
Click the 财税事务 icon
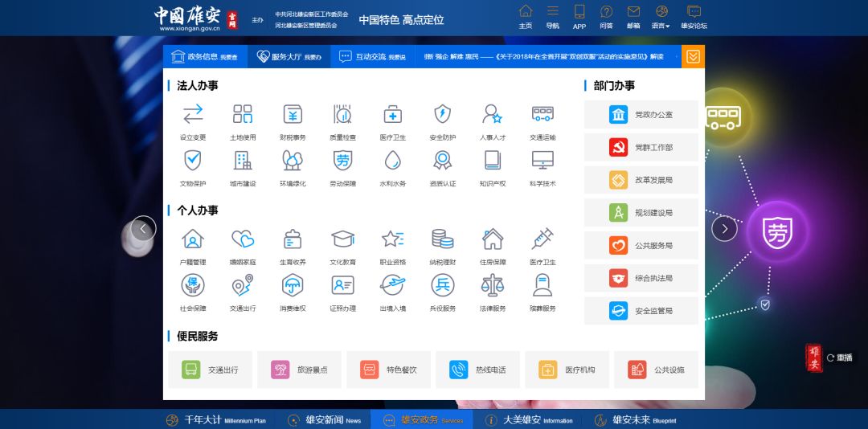pyautogui.click(x=293, y=114)
